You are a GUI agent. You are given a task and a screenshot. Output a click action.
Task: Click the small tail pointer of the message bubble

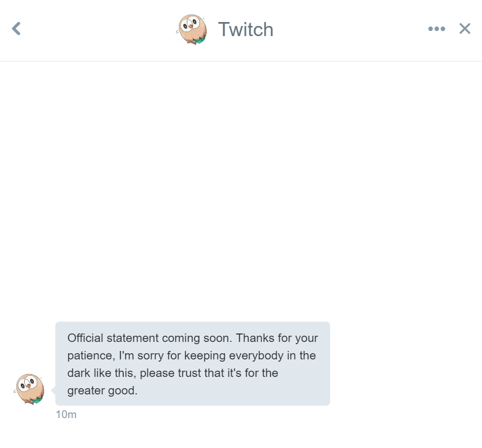[53, 390]
